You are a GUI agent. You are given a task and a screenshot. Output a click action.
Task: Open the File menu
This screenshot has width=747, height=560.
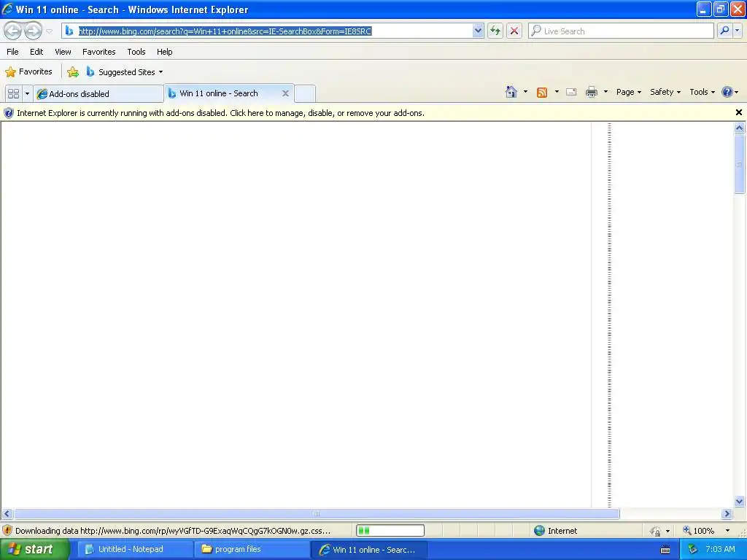pyautogui.click(x=12, y=52)
